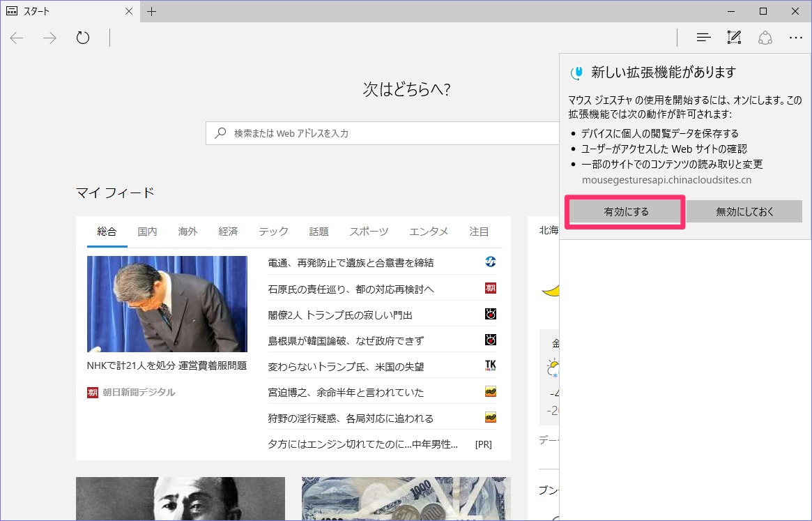The height and width of the screenshot is (521, 812).
Task: Click the Share icon in the toolbar
Action: tap(765, 38)
